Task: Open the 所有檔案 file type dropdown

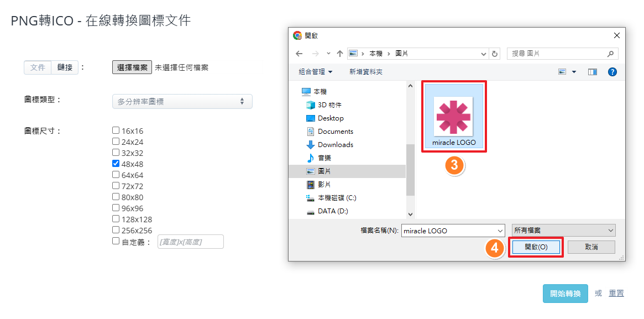Action: click(x=563, y=231)
